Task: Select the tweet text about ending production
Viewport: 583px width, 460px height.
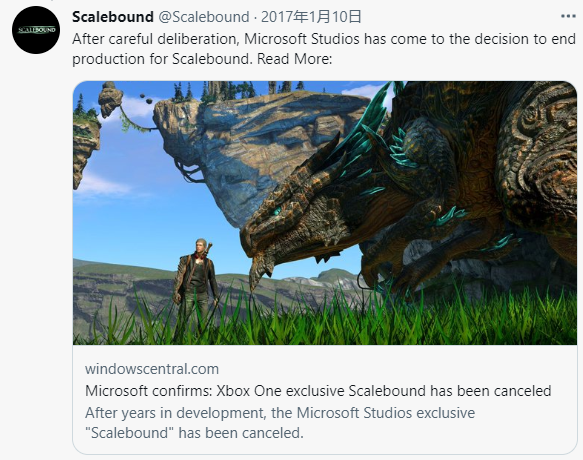Action: tap(324, 49)
